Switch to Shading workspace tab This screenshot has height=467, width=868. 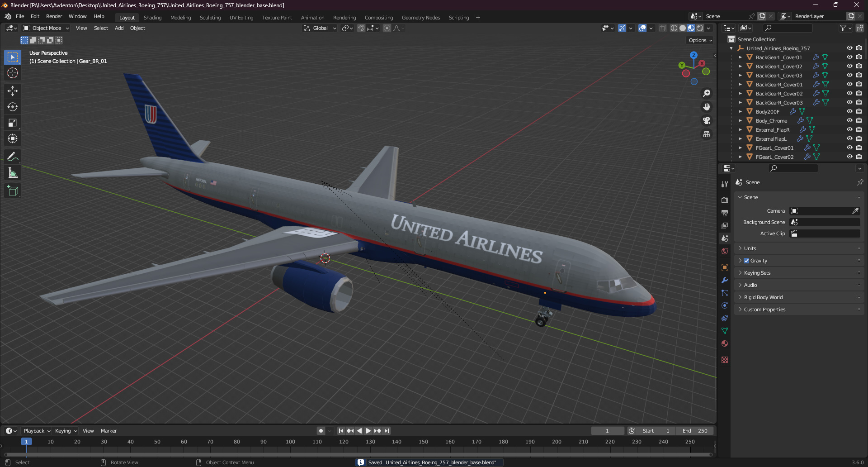click(152, 18)
